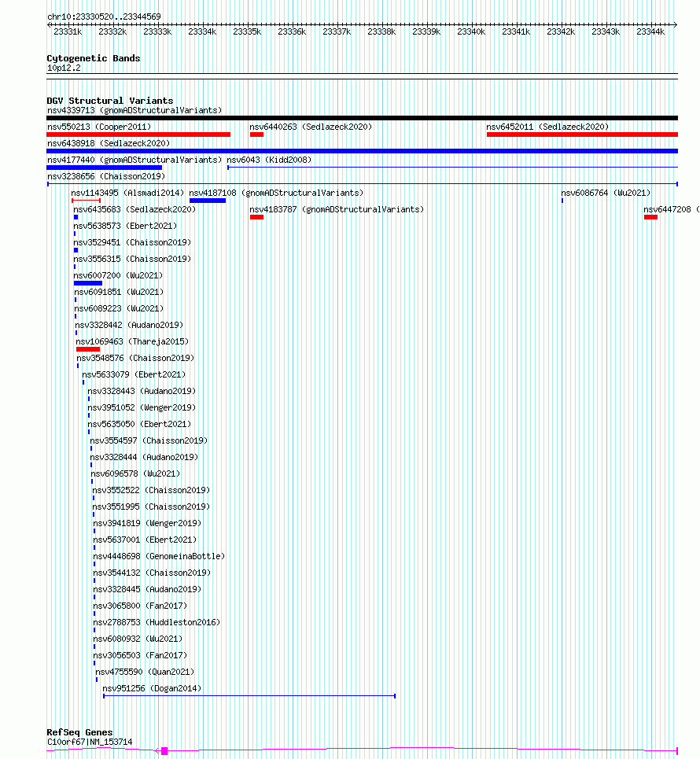The width and height of the screenshot is (700, 759).
Task: Click red bar under nsv1069463
Action: (88, 349)
